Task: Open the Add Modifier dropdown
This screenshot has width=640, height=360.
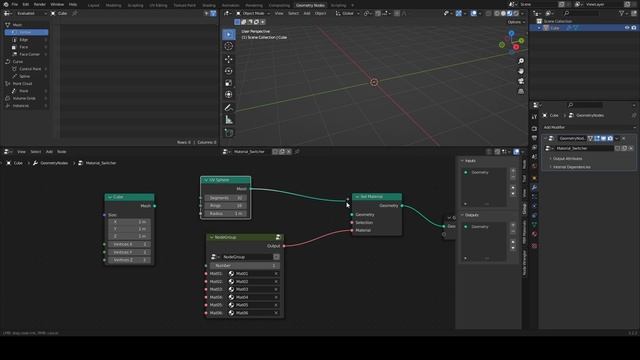Action: pyautogui.click(x=589, y=127)
